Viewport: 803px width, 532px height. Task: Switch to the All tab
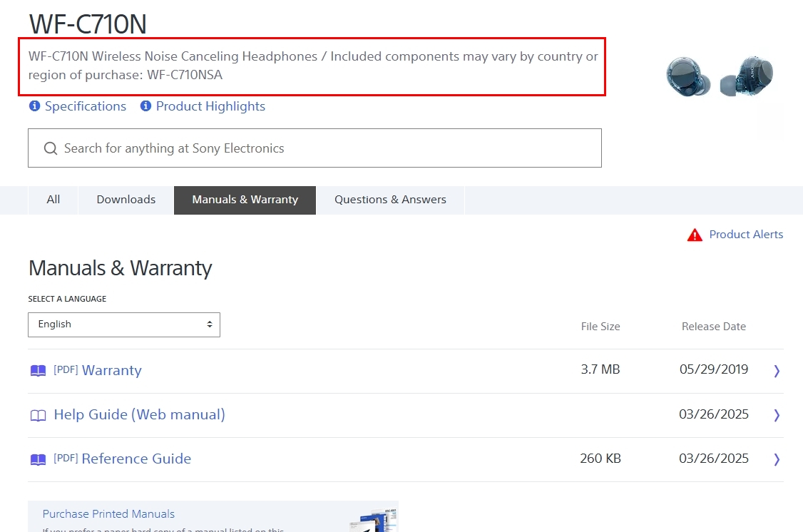(x=53, y=200)
